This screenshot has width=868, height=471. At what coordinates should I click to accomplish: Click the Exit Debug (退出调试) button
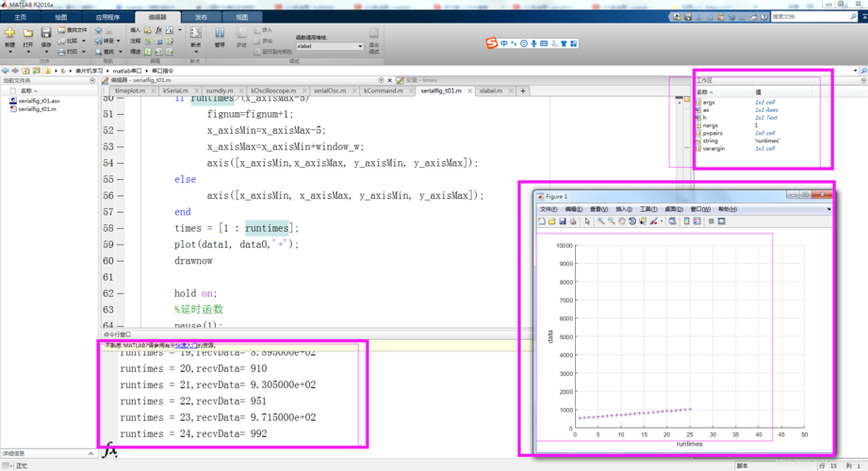pos(373,40)
